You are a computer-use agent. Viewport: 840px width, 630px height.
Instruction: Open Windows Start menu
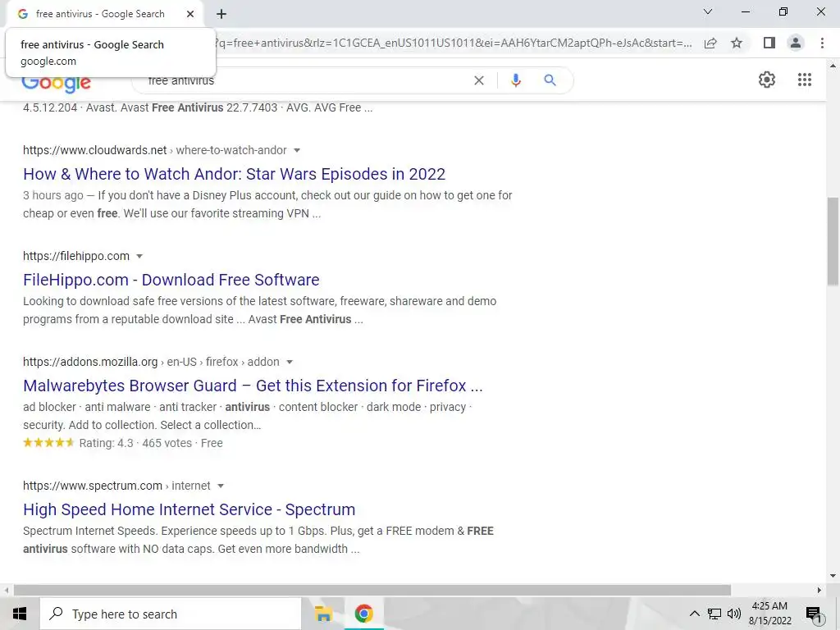[20, 614]
